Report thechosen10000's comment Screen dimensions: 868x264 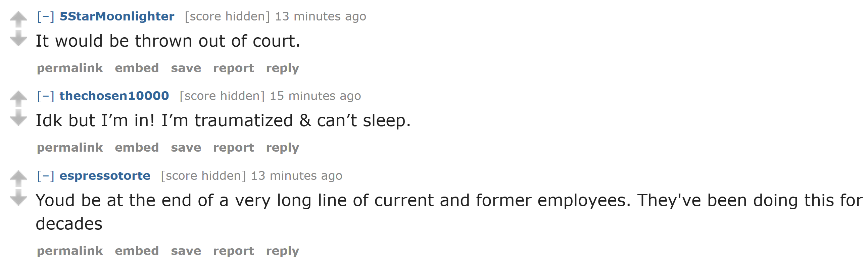[234, 148]
